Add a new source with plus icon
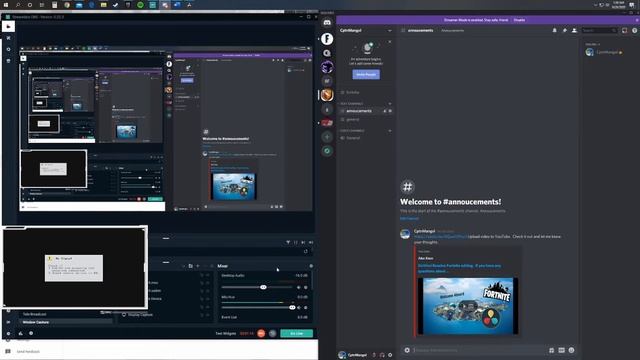The image size is (640, 360). coord(198,266)
